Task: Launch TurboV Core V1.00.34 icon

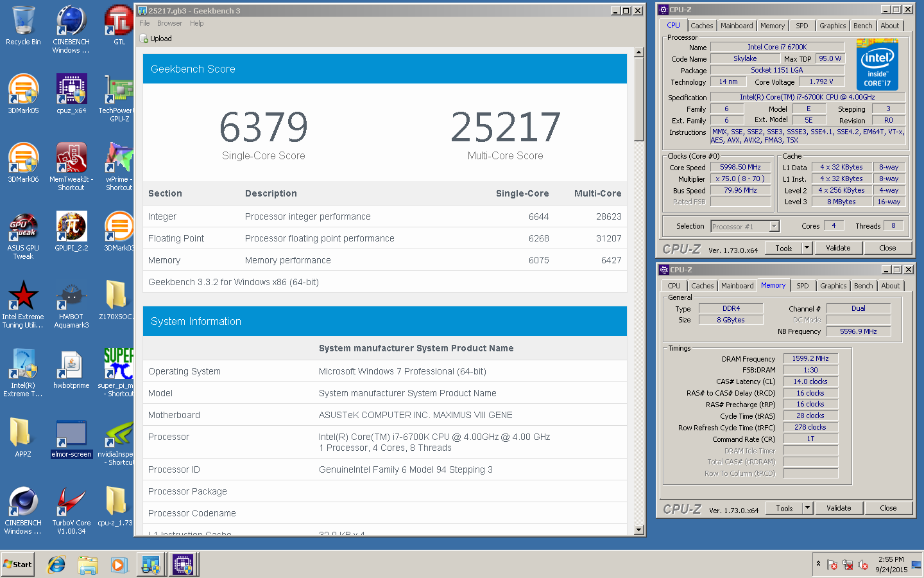Action: [71, 511]
